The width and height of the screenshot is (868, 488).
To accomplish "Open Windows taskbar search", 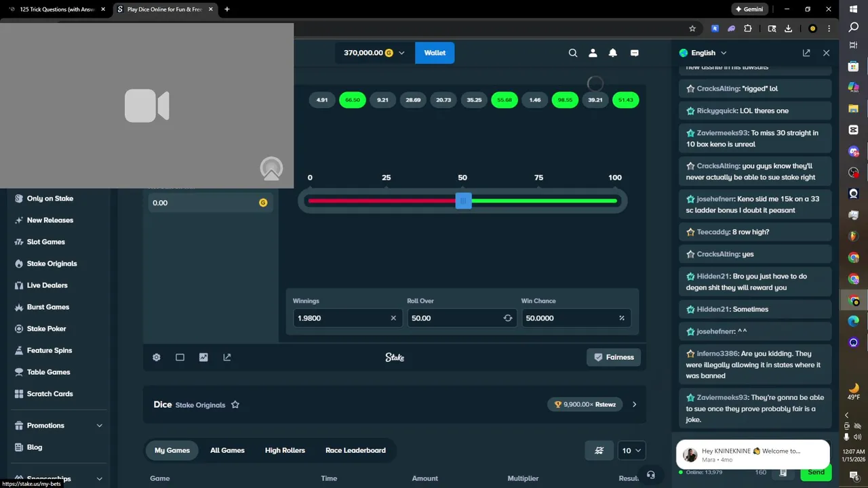I will click(x=854, y=27).
